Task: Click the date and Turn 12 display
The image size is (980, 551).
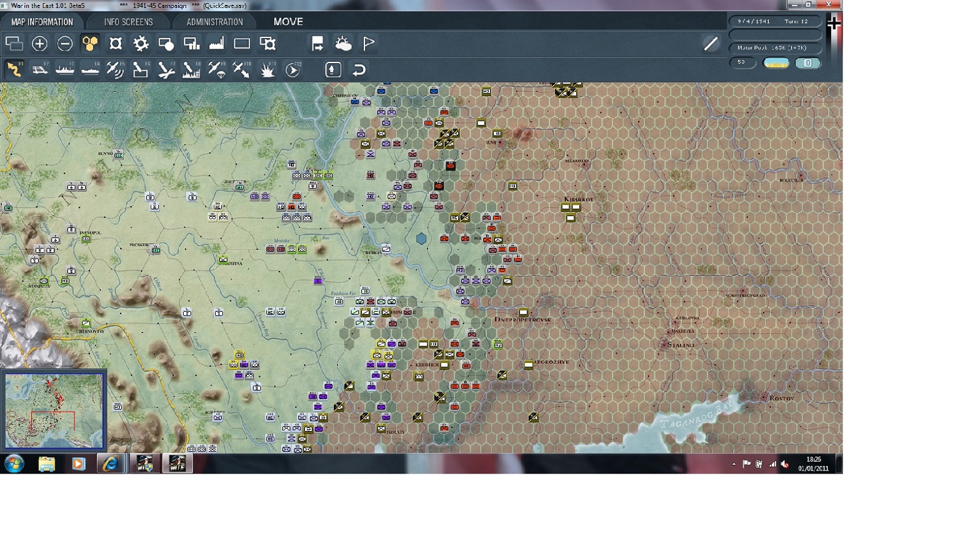Action: pyautogui.click(x=776, y=21)
